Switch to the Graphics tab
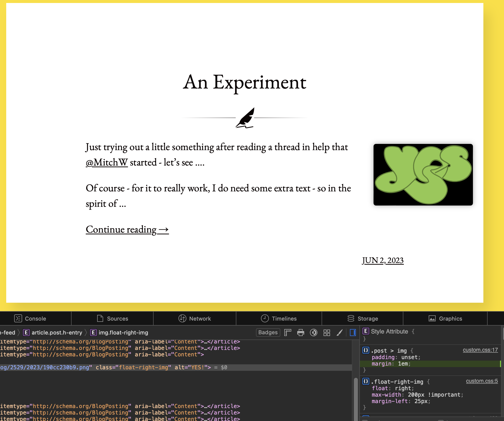This screenshot has width=504, height=421. [x=445, y=318]
